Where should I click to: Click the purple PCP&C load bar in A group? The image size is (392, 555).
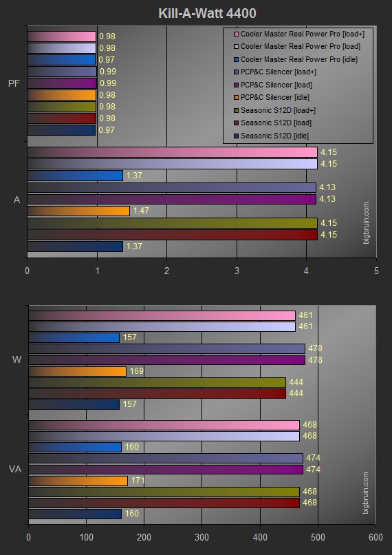click(x=171, y=199)
